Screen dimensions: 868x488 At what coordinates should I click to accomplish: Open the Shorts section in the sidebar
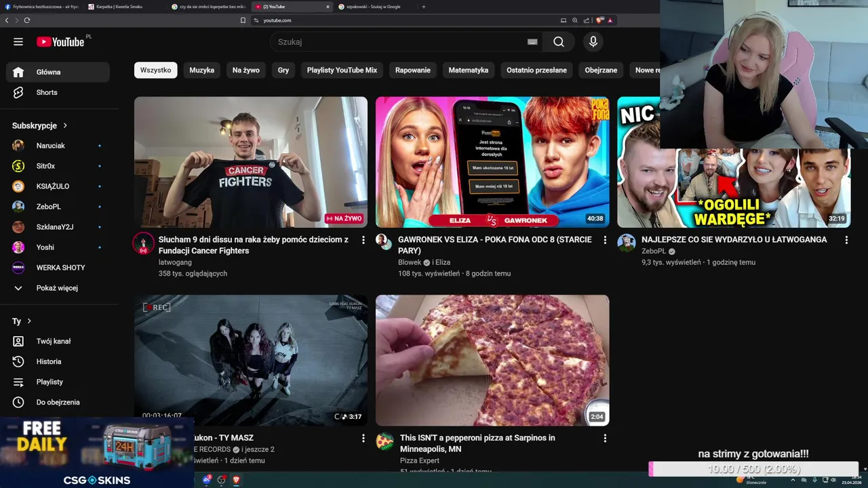coord(58,92)
